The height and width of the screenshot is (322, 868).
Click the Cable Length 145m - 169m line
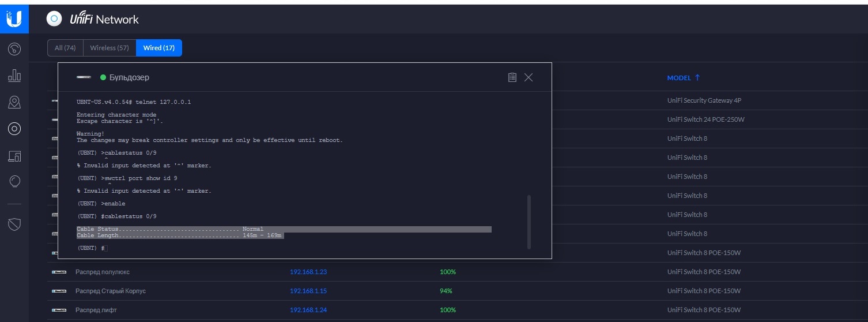(180, 235)
